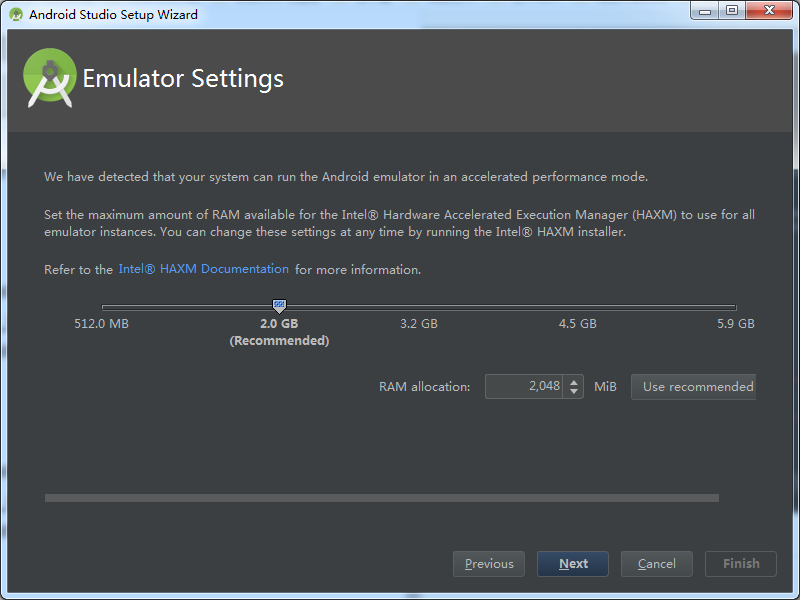The image size is (800, 600).
Task: Increase RAM allocation with the up arrow
Action: pos(574,381)
